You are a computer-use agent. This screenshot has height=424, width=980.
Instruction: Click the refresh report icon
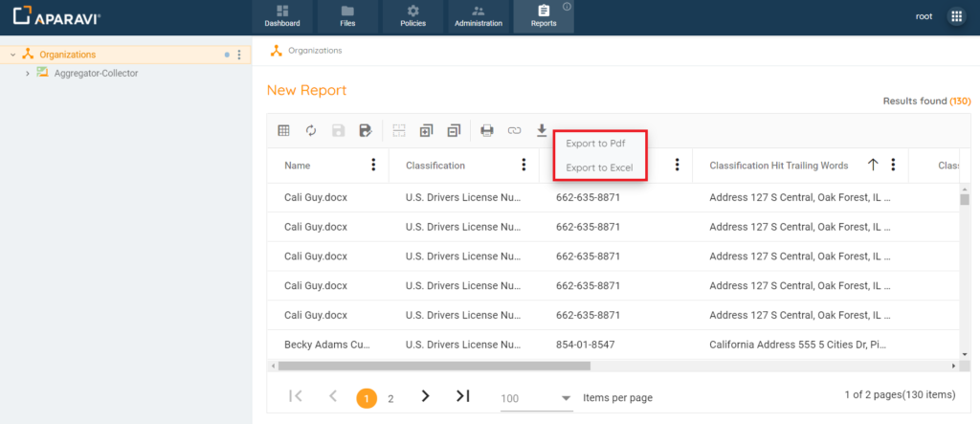coord(311,131)
